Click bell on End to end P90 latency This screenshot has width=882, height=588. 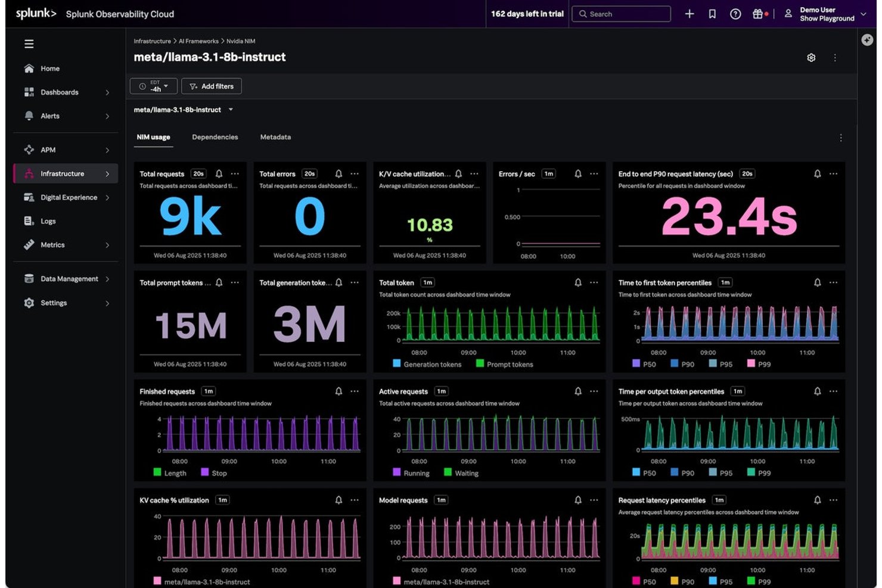click(x=818, y=174)
